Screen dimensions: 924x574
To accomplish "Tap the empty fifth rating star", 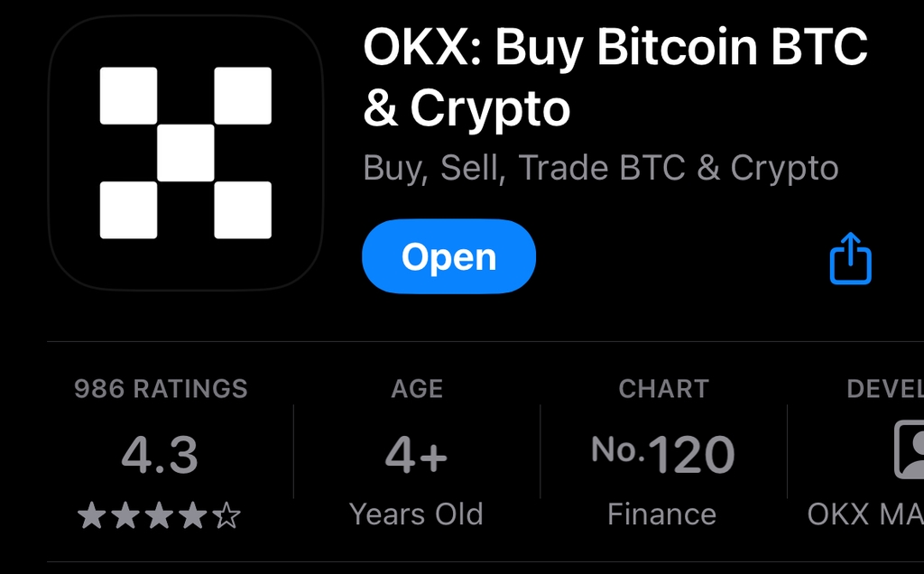I will (x=228, y=516).
